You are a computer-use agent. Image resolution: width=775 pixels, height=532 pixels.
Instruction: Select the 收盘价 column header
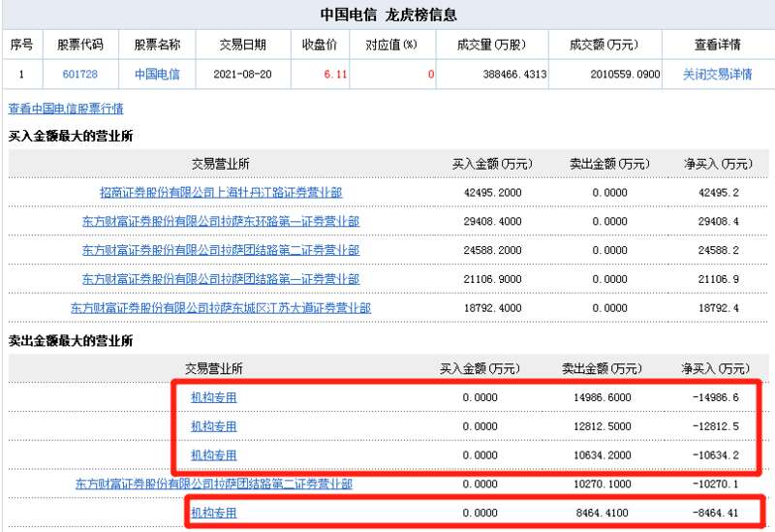[x=320, y=45]
